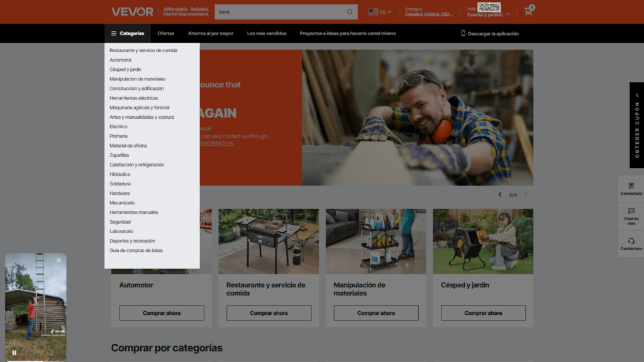Image resolution: width=644 pixels, height=362 pixels.
Task: Select Deportes y recreación category
Action: tap(132, 241)
